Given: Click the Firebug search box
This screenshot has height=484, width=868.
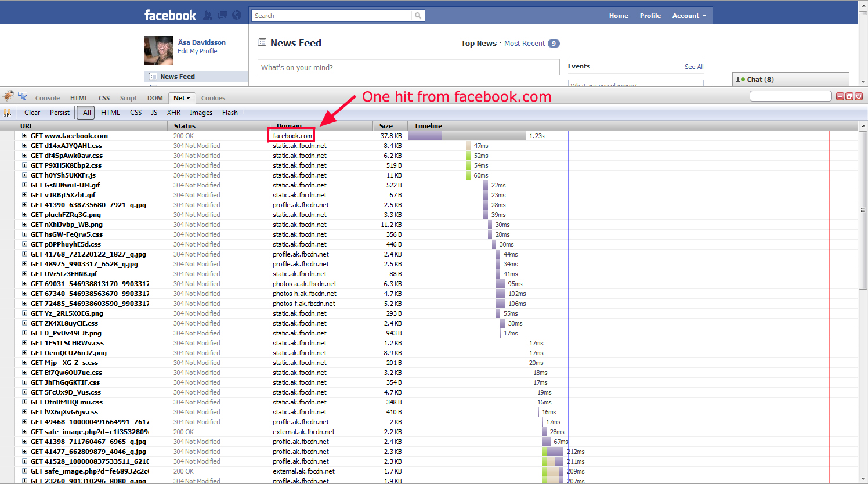Looking at the screenshot, I should [x=790, y=96].
